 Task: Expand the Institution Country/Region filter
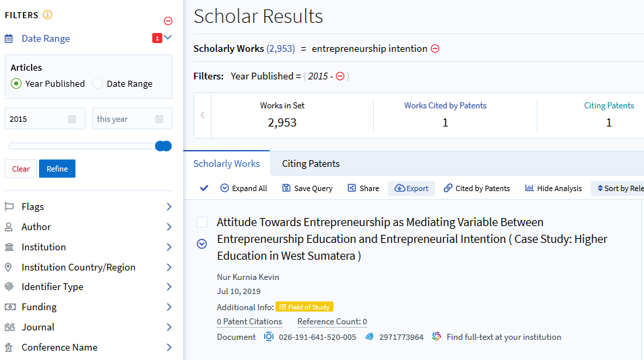pyautogui.click(x=168, y=267)
